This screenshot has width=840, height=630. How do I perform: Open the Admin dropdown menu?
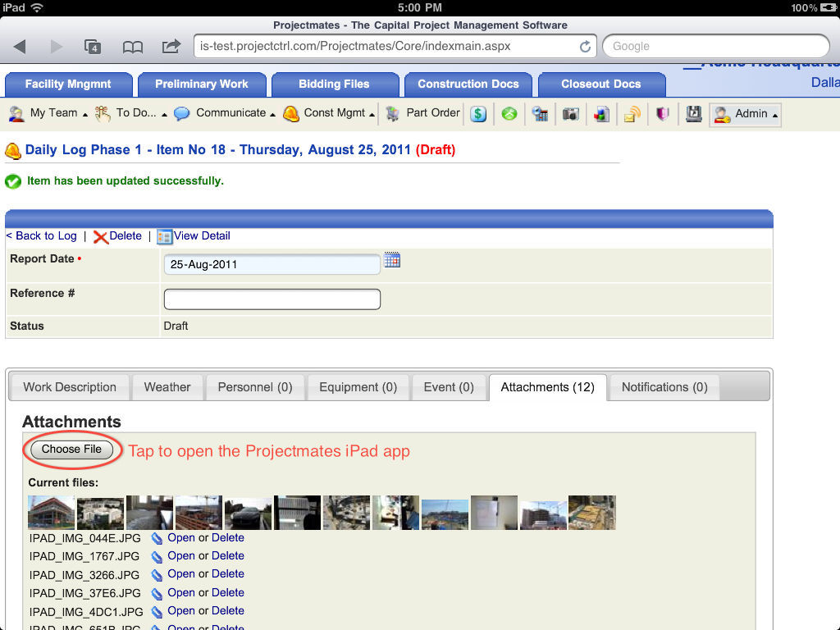click(745, 114)
